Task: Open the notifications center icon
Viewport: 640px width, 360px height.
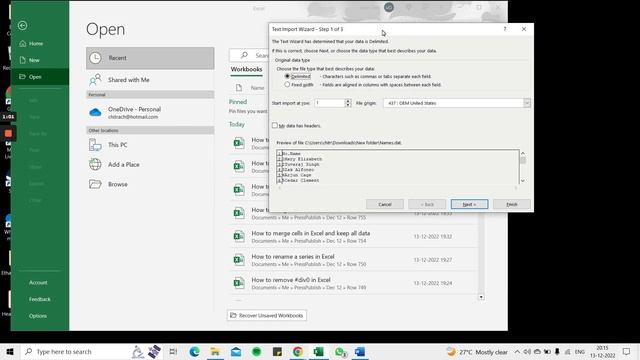Action: pos(627,352)
